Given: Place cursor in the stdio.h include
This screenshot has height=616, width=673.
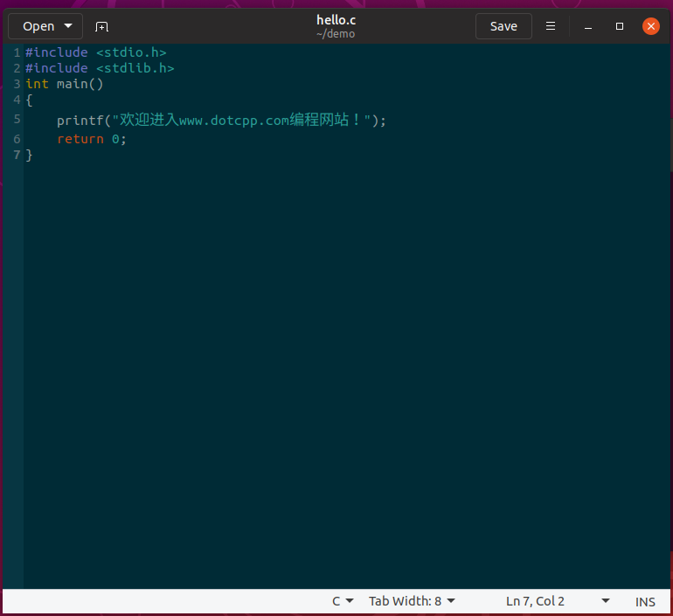Looking at the screenshot, I should [131, 52].
